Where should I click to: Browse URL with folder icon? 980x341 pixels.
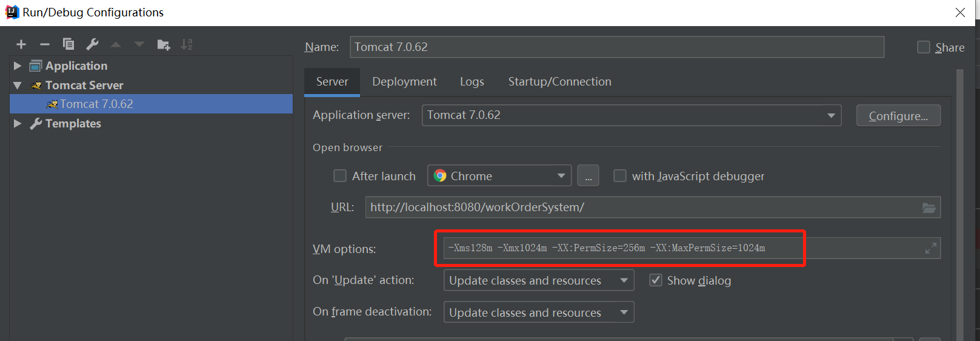[x=929, y=208]
